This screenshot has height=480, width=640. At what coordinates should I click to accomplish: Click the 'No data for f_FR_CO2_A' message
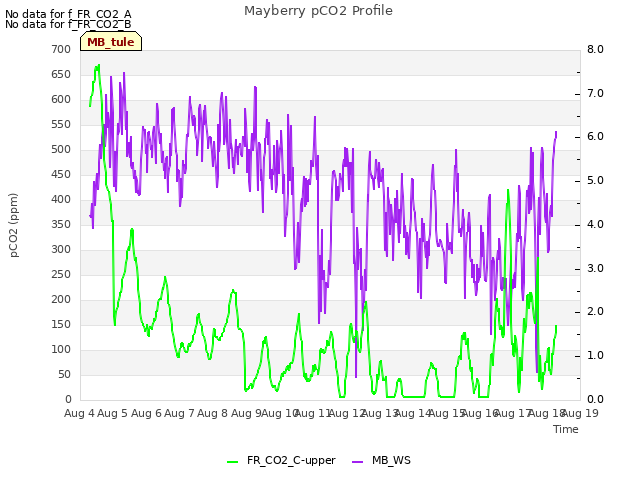[x=68, y=14]
